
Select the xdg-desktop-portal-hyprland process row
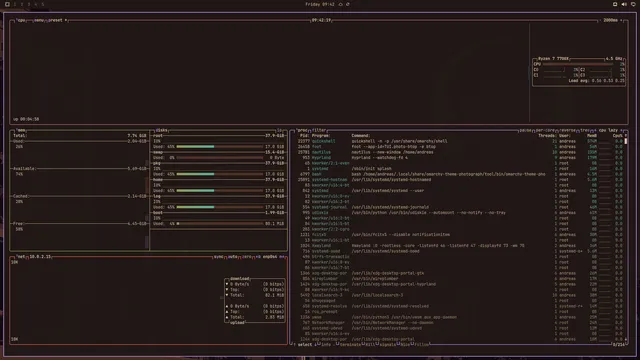coord(460,284)
